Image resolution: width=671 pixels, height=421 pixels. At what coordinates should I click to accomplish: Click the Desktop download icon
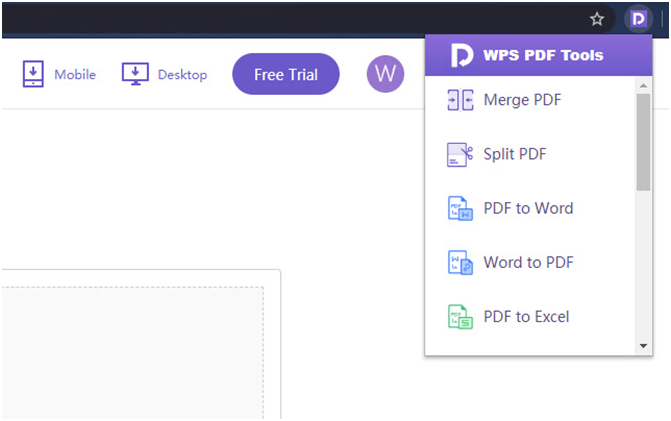click(x=135, y=74)
